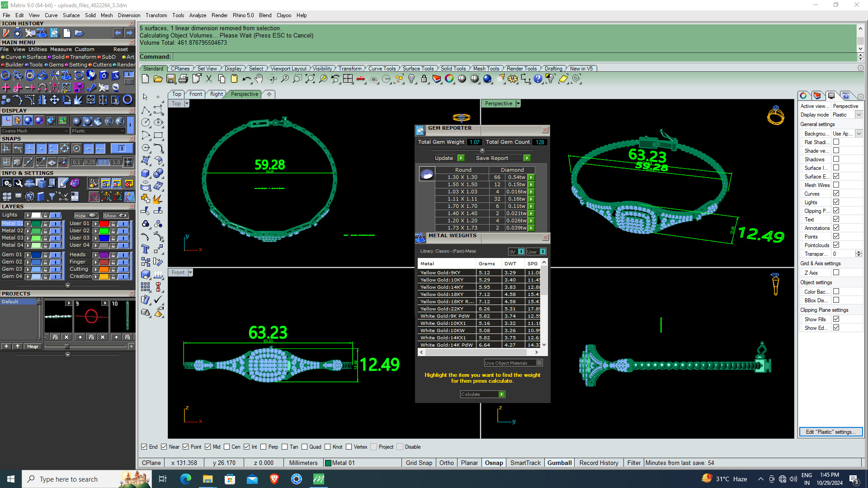
Task: Click the Print icon in Standard toolbar
Action: point(183,79)
